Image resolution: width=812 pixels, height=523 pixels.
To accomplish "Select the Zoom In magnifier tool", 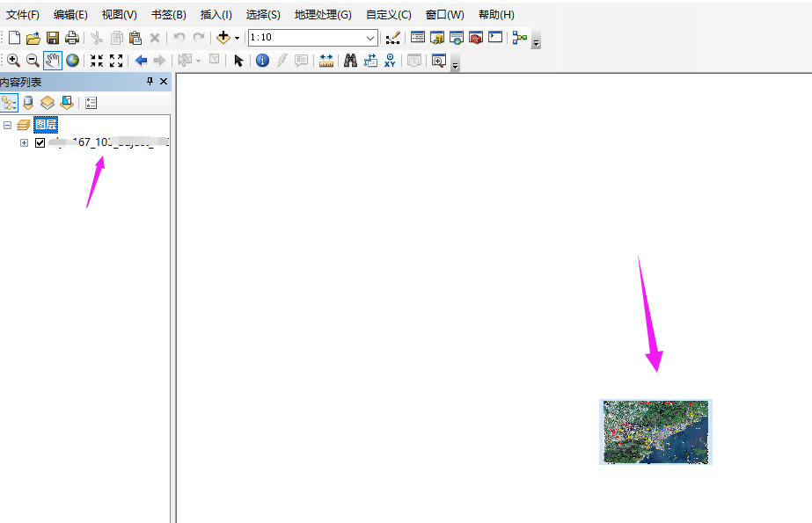I will (x=15, y=60).
